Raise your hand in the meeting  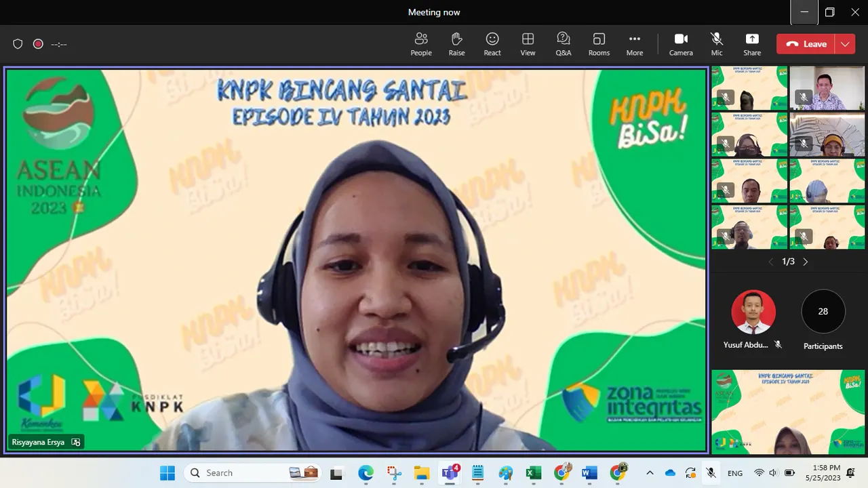pyautogui.click(x=456, y=44)
